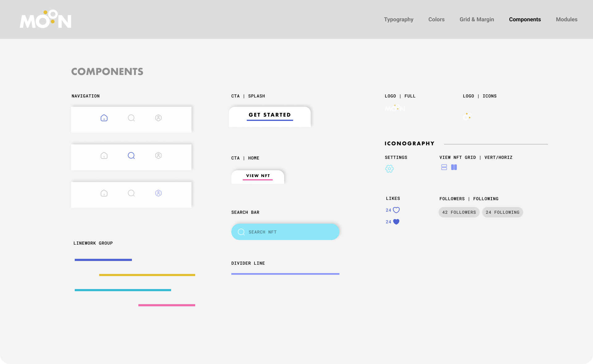Click the active home icon in first navigation bar
Image resolution: width=593 pixels, height=364 pixels.
[104, 118]
